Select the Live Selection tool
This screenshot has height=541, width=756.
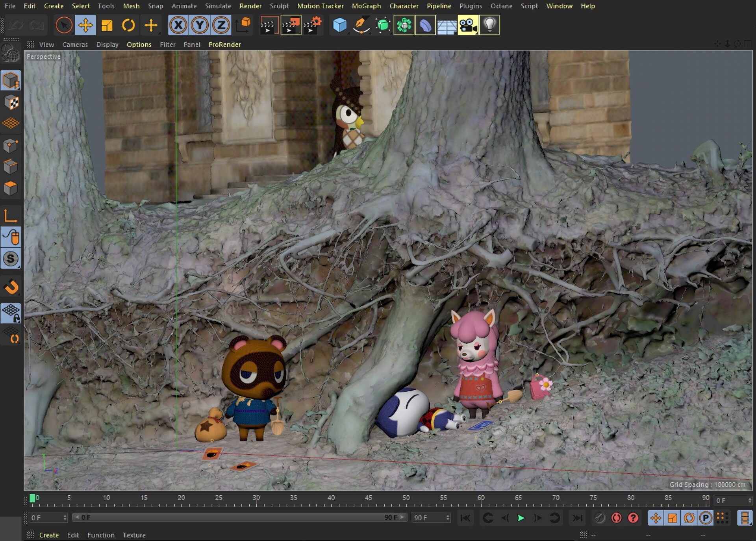coord(64,26)
